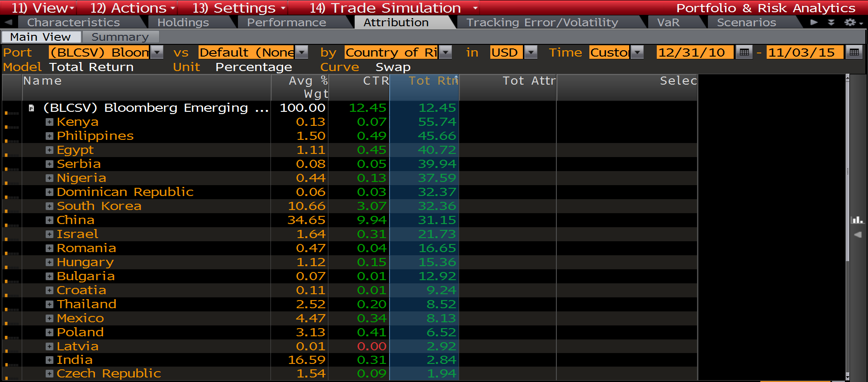
Task: Expand the Croatia row
Action: click(49, 291)
